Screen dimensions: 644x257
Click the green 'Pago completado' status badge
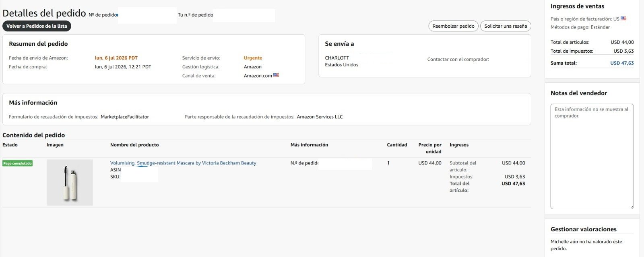17,163
